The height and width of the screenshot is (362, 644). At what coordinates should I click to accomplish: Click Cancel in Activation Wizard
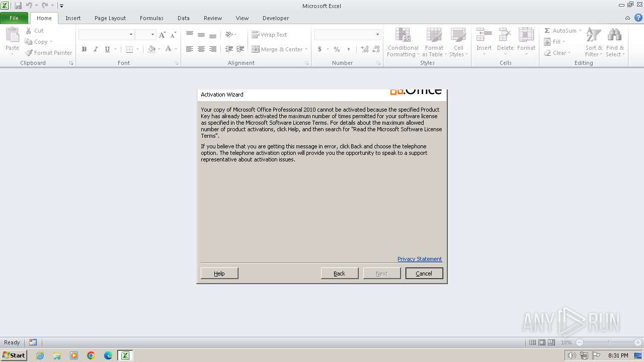point(424,273)
